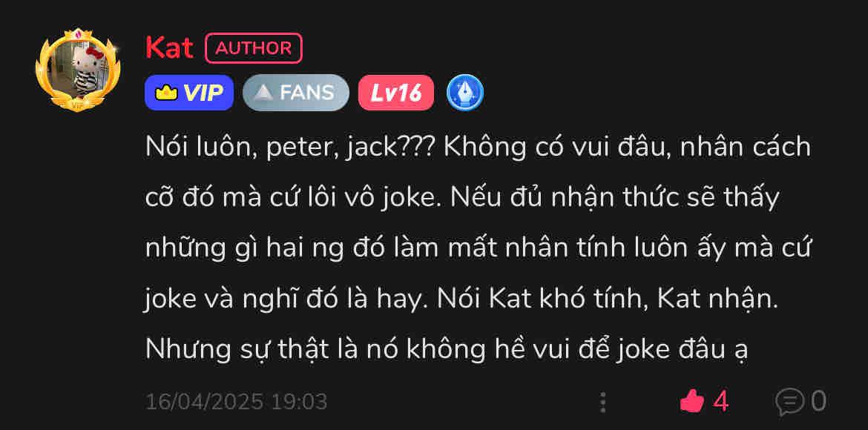Click the gold crown atop avatar frame
This screenshot has width=868, height=430.
pyautogui.click(x=78, y=36)
